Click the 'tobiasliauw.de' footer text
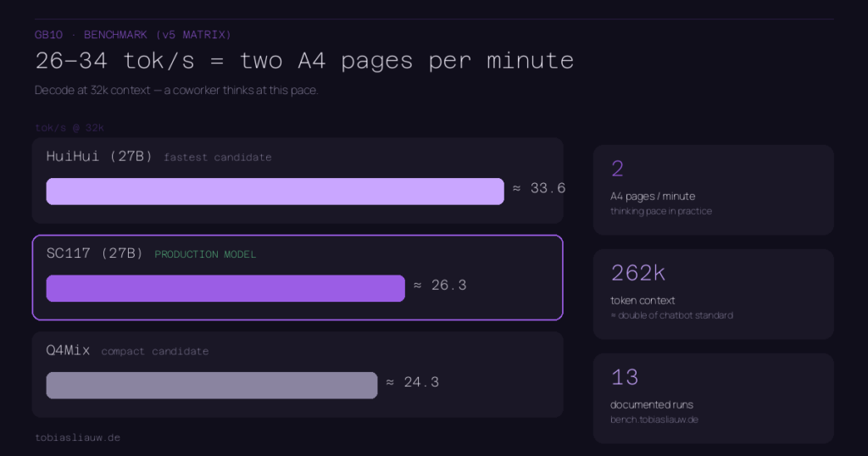Image resolution: width=868 pixels, height=456 pixels. [77, 437]
